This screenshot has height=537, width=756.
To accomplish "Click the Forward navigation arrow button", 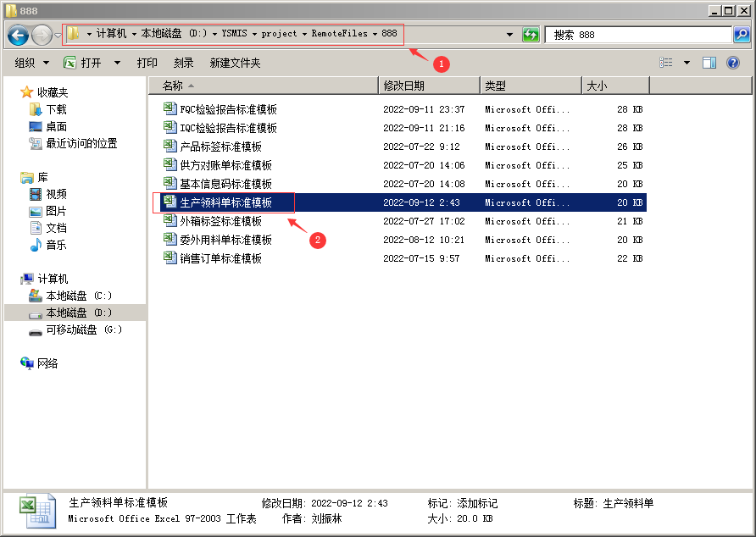I will coord(42,36).
